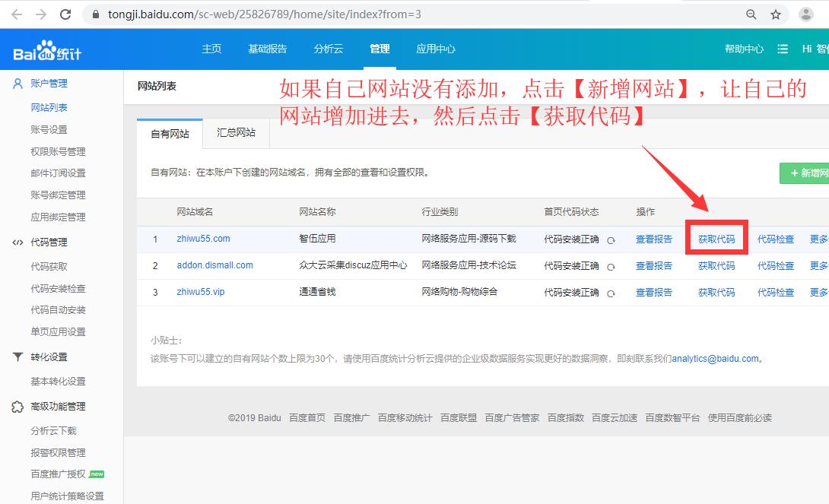Open the zhiwu55.com domain link
The width and height of the screenshot is (829, 504).
(x=203, y=239)
